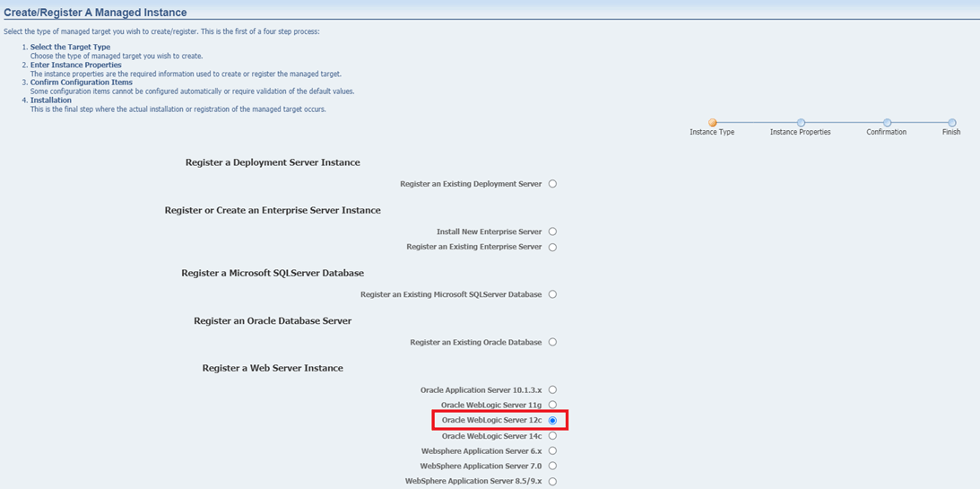Click Register or Create an Enterprise Server heading
The height and width of the screenshot is (489, 980).
point(273,210)
